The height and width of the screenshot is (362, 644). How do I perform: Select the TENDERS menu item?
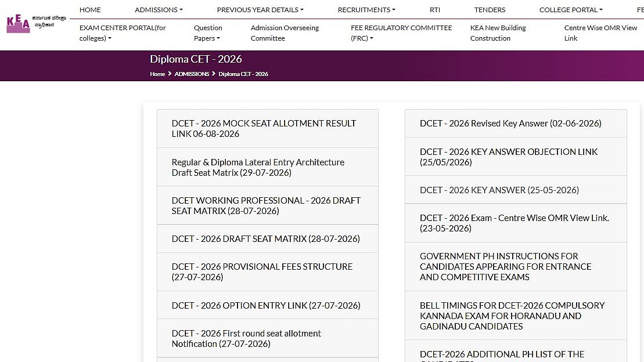point(490,9)
